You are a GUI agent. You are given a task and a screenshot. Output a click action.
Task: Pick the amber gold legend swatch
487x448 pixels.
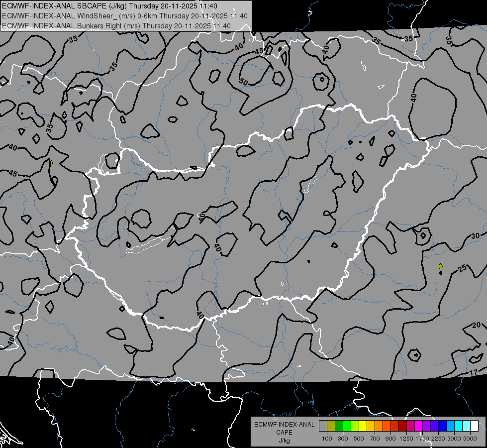click(371, 426)
